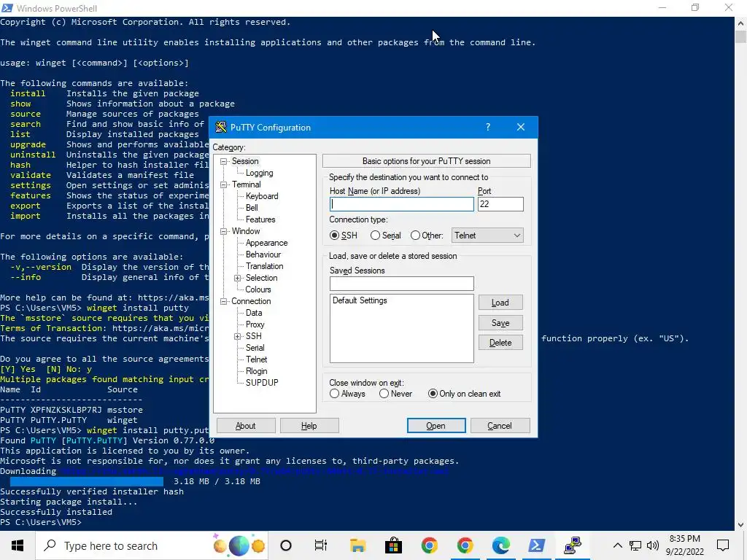Click PowerShell scrollbar up arrow

click(741, 23)
